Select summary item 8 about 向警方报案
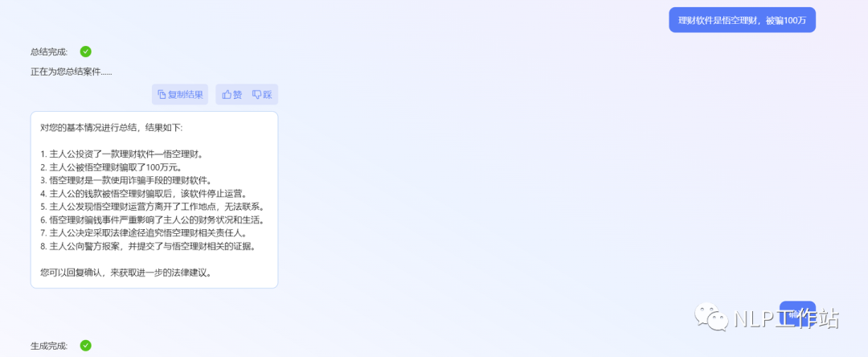Viewport: 868px width, 357px height. coord(149,248)
